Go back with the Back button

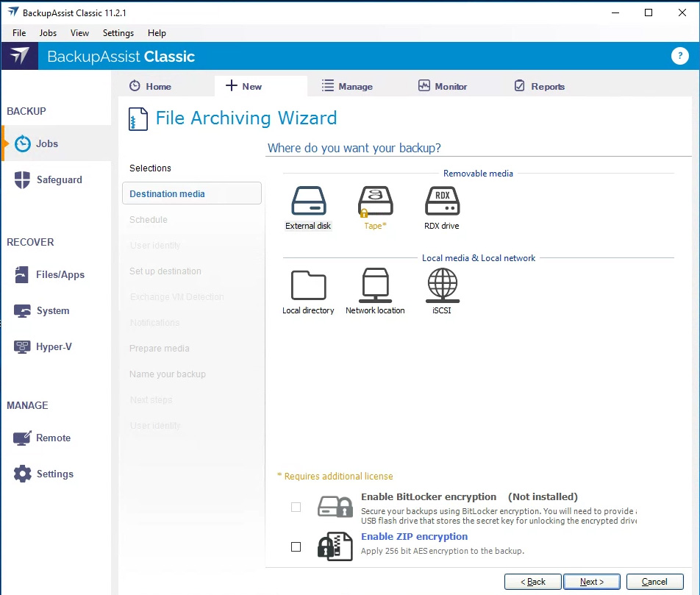[x=533, y=582]
